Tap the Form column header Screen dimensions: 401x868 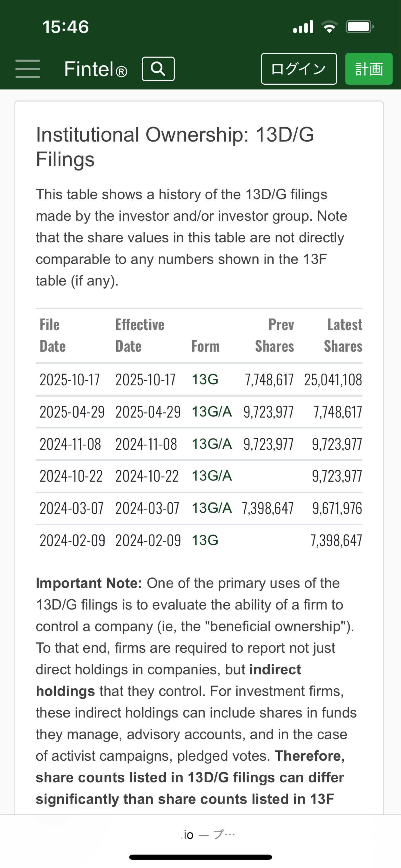205,346
